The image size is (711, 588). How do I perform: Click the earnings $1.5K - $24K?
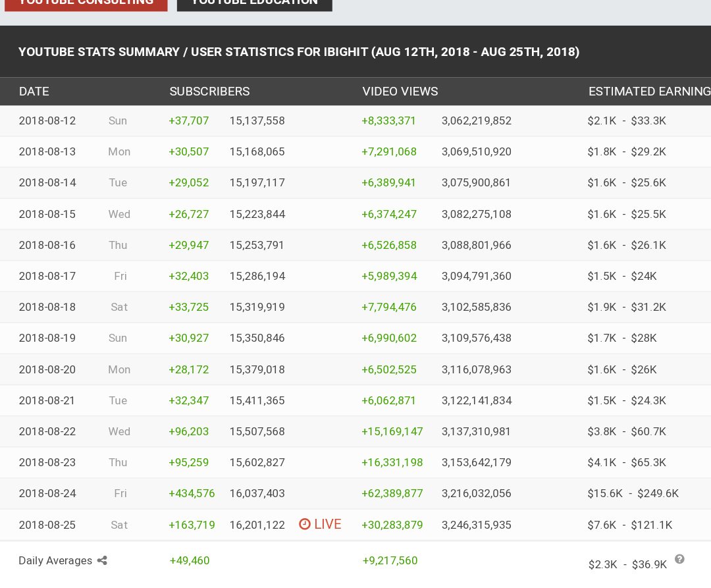(x=622, y=276)
